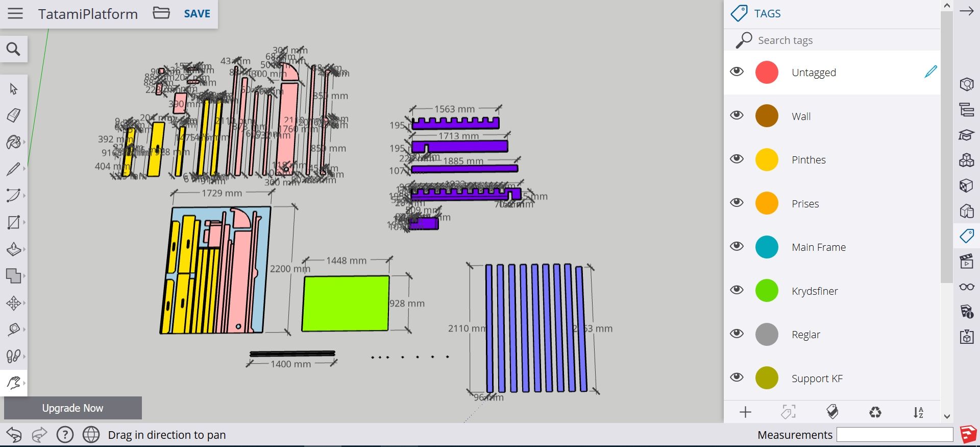Hide the Wall tag

pyautogui.click(x=737, y=115)
